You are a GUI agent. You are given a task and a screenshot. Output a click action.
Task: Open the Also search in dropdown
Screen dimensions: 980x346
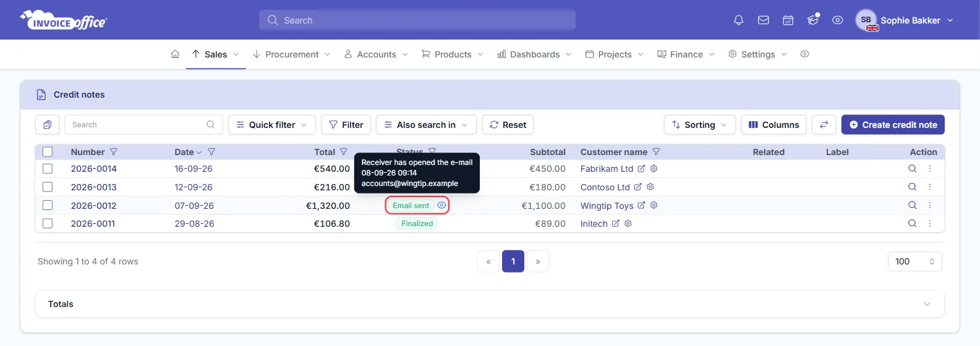tap(426, 125)
